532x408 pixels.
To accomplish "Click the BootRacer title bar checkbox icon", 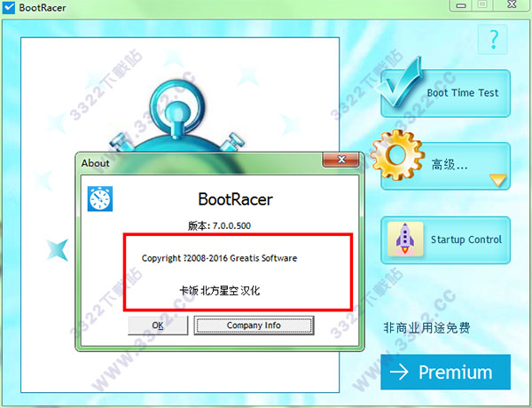I will coord(9,7).
